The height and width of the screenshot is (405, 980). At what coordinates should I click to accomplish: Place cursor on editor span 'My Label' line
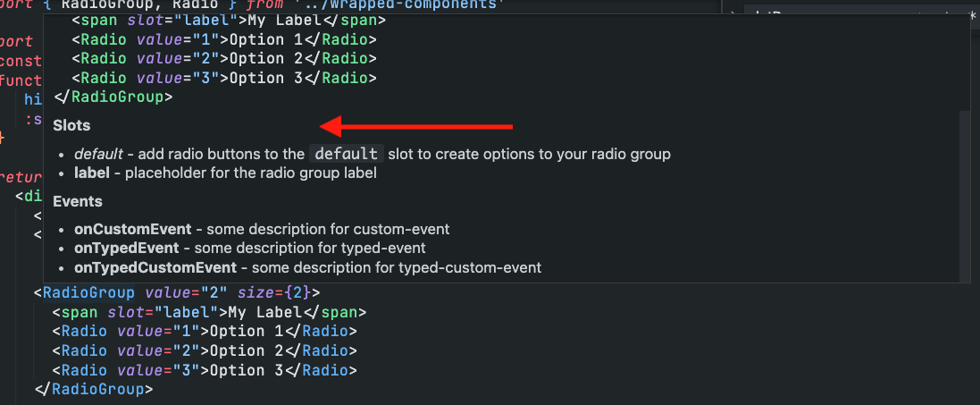point(209,312)
